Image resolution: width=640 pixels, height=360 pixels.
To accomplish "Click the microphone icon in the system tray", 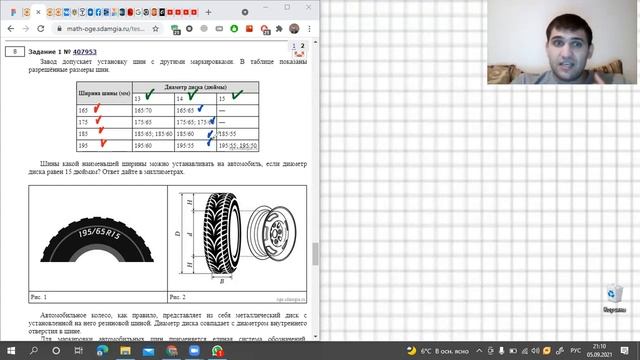I will [x=502, y=351].
